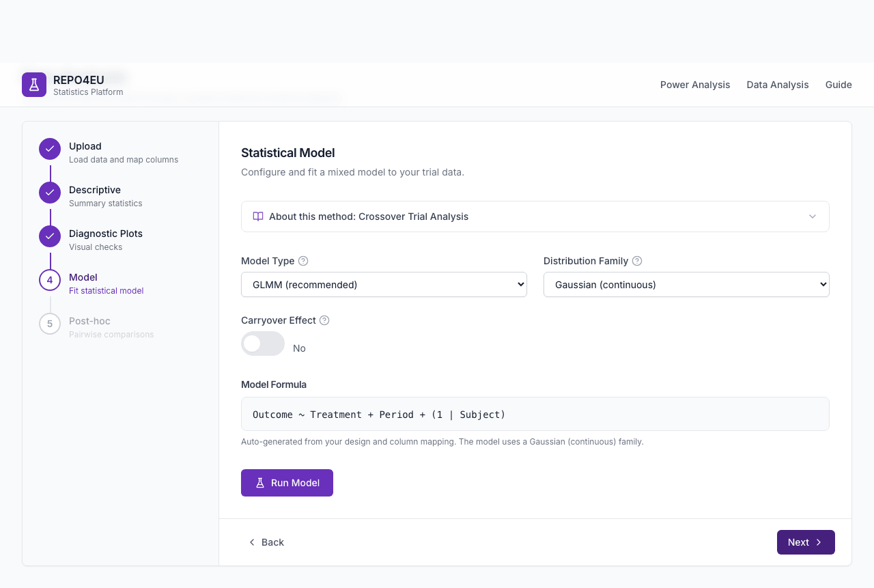Open the Model Type dropdown
The image size is (874, 588).
click(384, 285)
